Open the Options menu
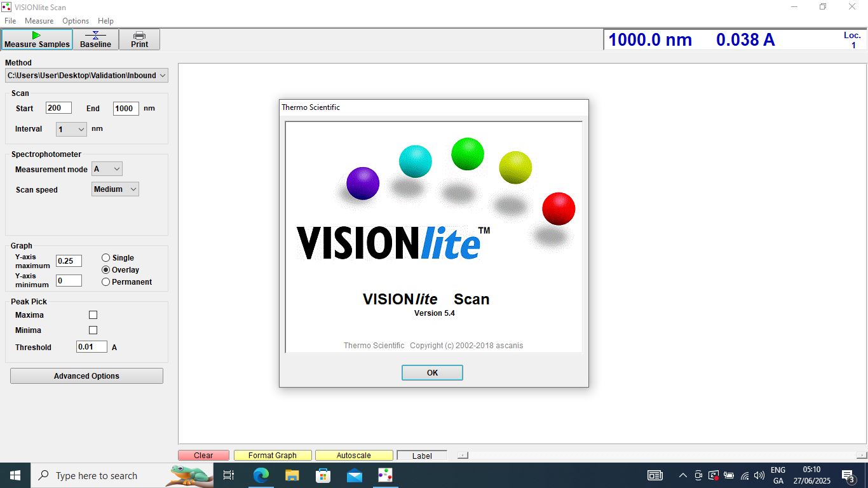868x488 pixels. 75,21
